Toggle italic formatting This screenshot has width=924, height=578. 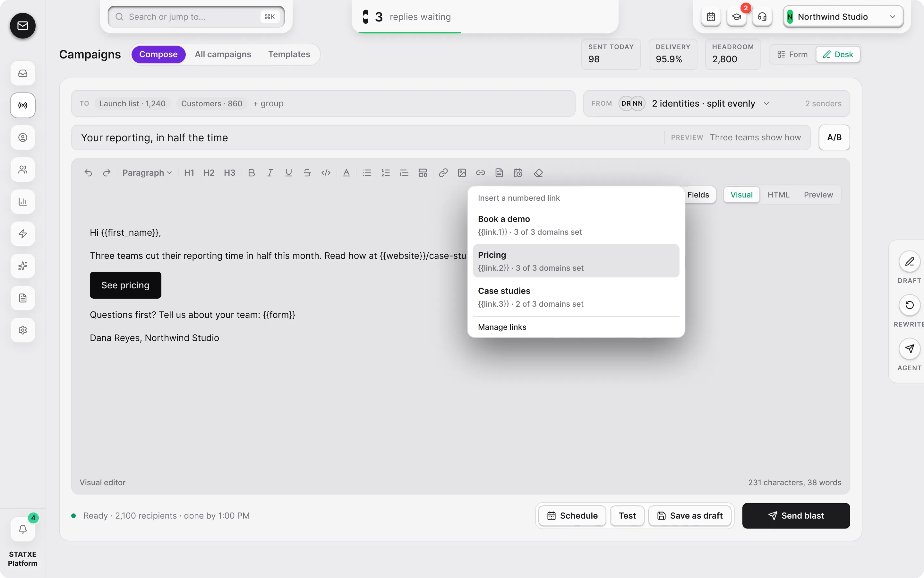tap(270, 173)
